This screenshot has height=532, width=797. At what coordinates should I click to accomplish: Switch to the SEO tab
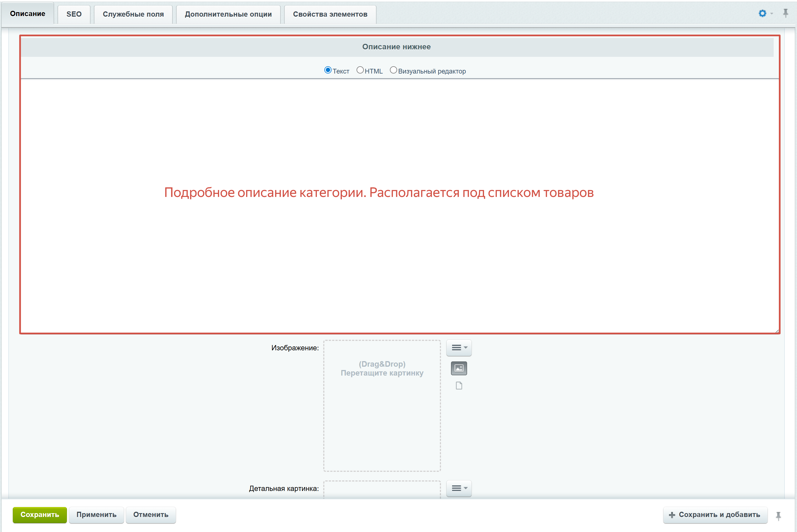pyautogui.click(x=74, y=14)
